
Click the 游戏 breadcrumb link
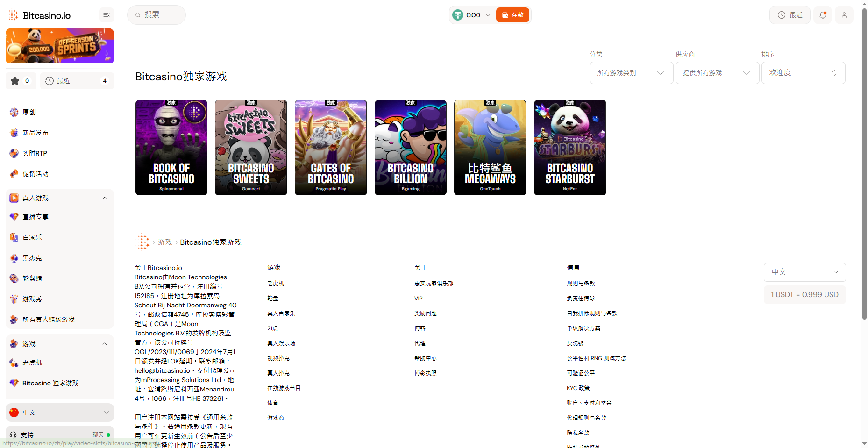[165, 242]
